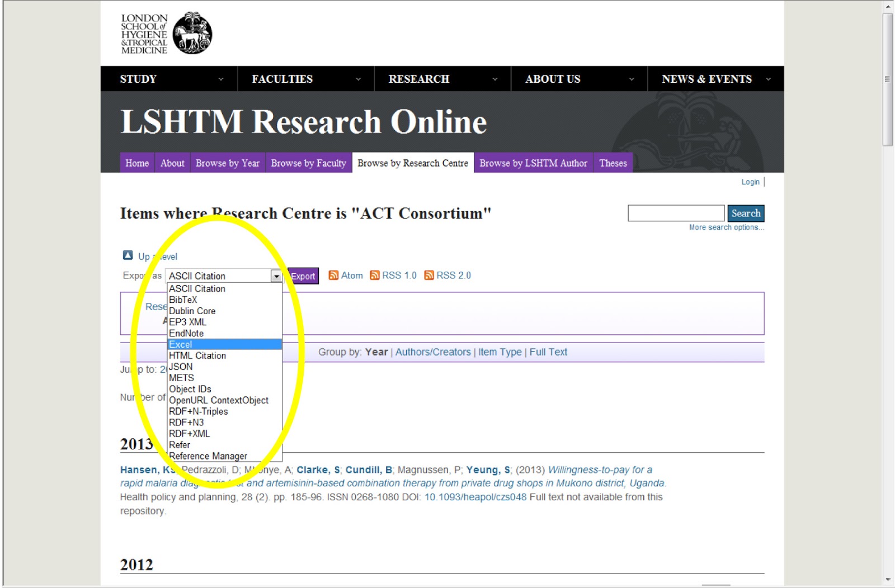
Task: Open author link Cundill, B
Action: [x=369, y=470]
